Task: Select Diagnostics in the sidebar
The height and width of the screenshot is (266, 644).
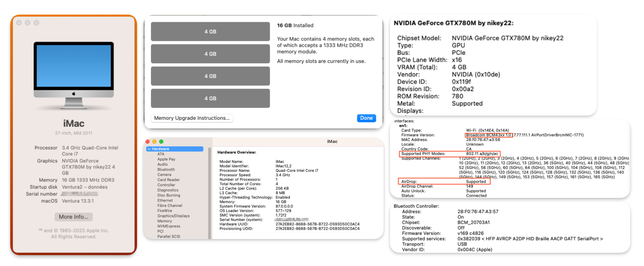Action: (x=168, y=190)
